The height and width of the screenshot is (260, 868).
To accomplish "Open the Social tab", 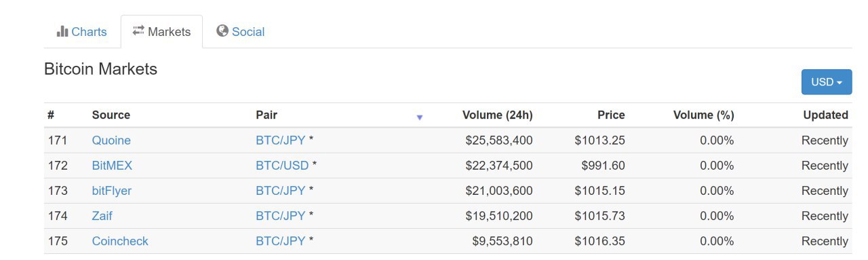I will tap(240, 32).
